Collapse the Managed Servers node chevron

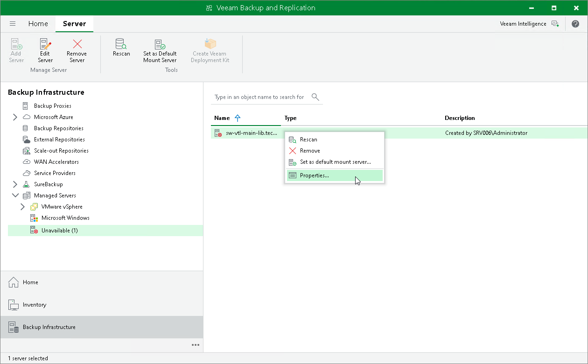(15, 196)
